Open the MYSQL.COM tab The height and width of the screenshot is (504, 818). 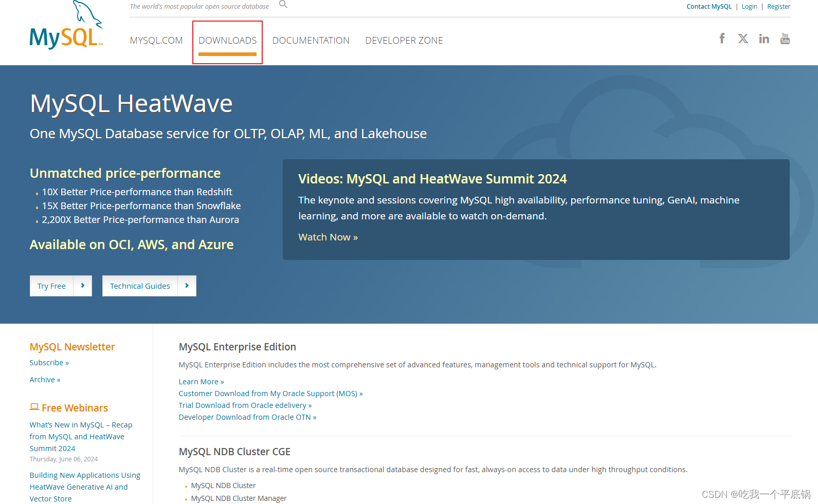(x=156, y=41)
